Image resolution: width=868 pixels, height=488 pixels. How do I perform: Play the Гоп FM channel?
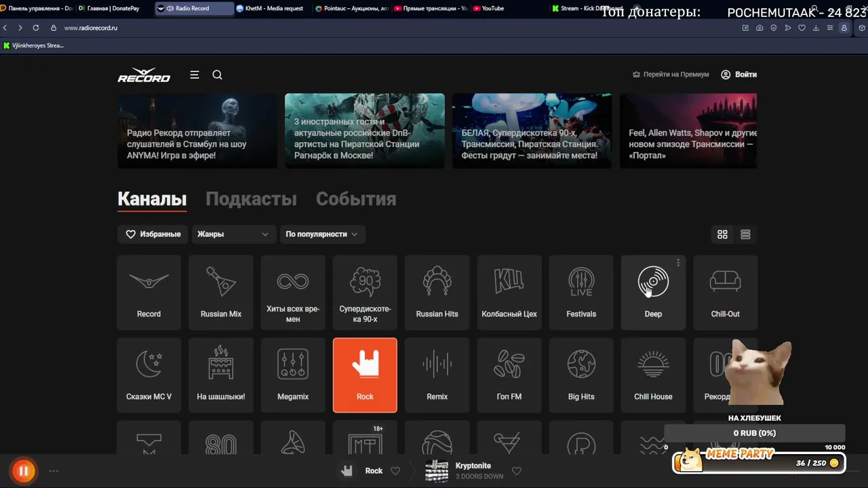coord(509,375)
